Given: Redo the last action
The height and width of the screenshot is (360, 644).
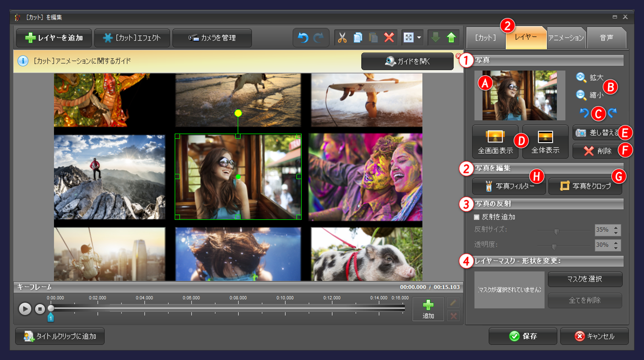Looking at the screenshot, I should point(319,37).
